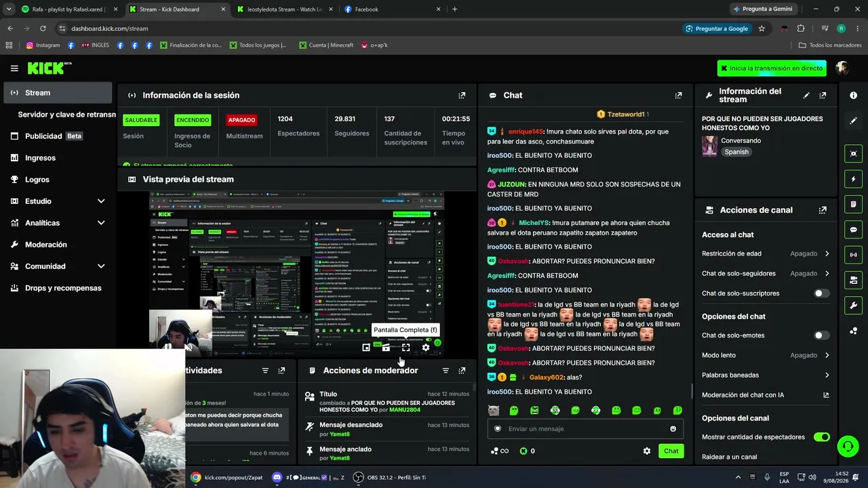Open OBS 32.1.2 from the taskbar
The height and width of the screenshot is (488, 868).
(x=389, y=478)
